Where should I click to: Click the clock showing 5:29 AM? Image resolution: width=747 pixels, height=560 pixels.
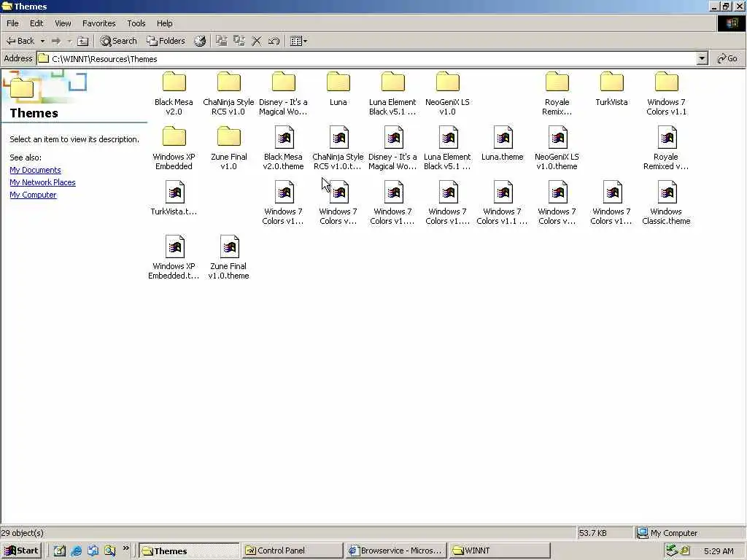coord(719,551)
